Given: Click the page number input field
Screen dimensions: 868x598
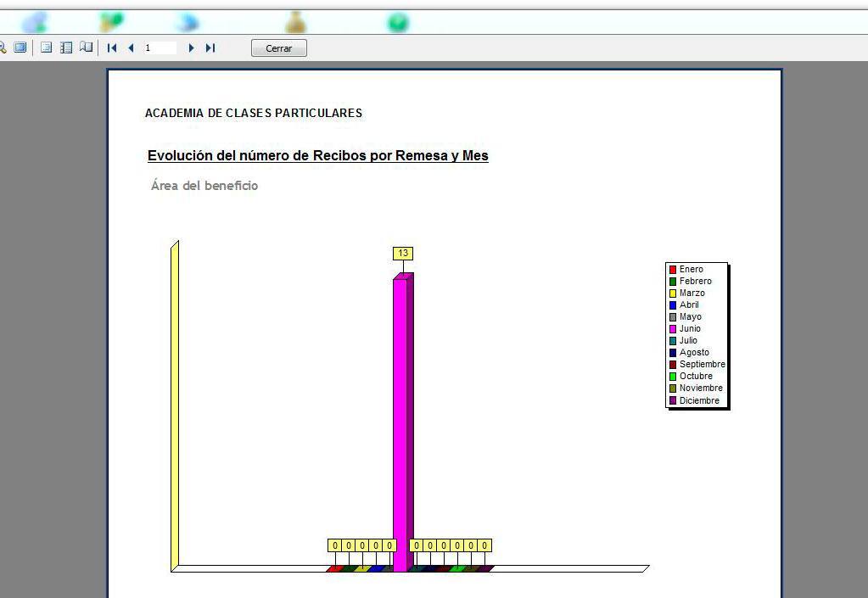Looking at the screenshot, I should pyautogui.click(x=159, y=48).
